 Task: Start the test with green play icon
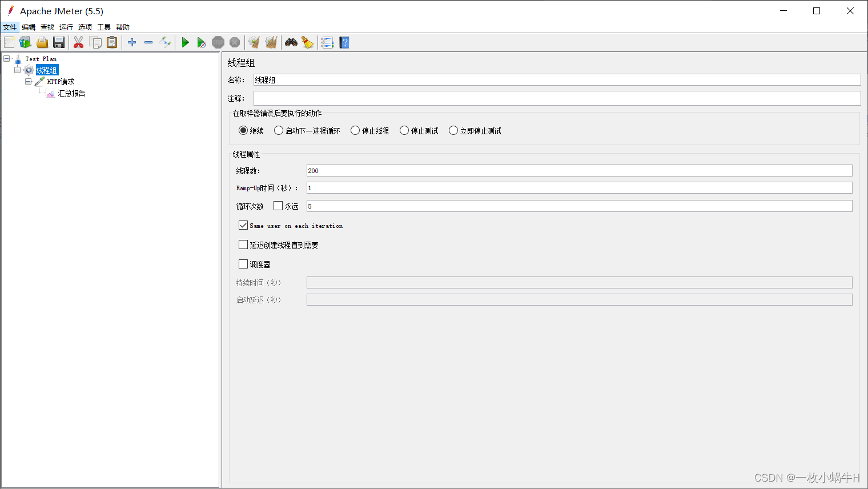point(185,42)
